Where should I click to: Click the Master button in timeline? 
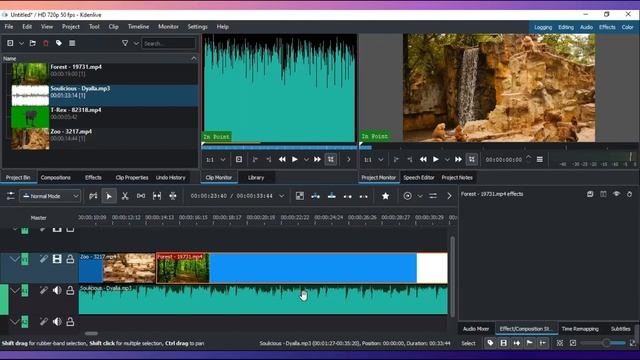click(39, 218)
